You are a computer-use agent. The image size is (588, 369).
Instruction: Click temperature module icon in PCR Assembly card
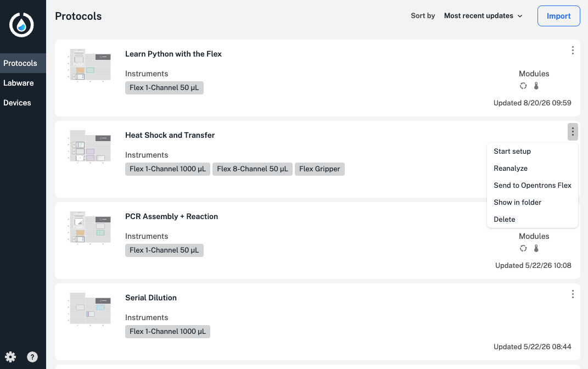(x=536, y=248)
